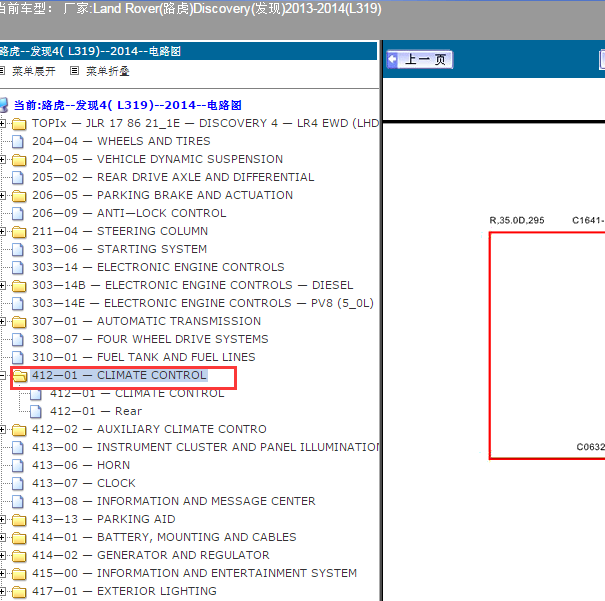The height and width of the screenshot is (601, 605).
Task: Select the 412-01 CLIMATE CONTROL folder label
Action: (x=119, y=375)
